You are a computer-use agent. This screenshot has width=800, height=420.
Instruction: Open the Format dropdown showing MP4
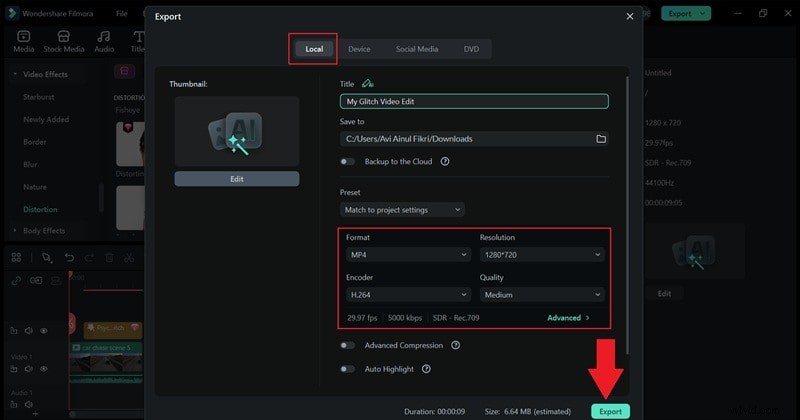(407, 255)
